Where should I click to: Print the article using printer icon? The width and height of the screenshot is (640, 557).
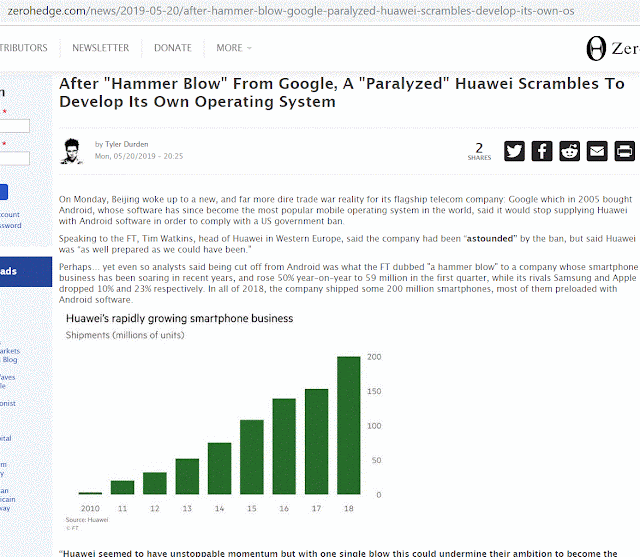(x=624, y=151)
